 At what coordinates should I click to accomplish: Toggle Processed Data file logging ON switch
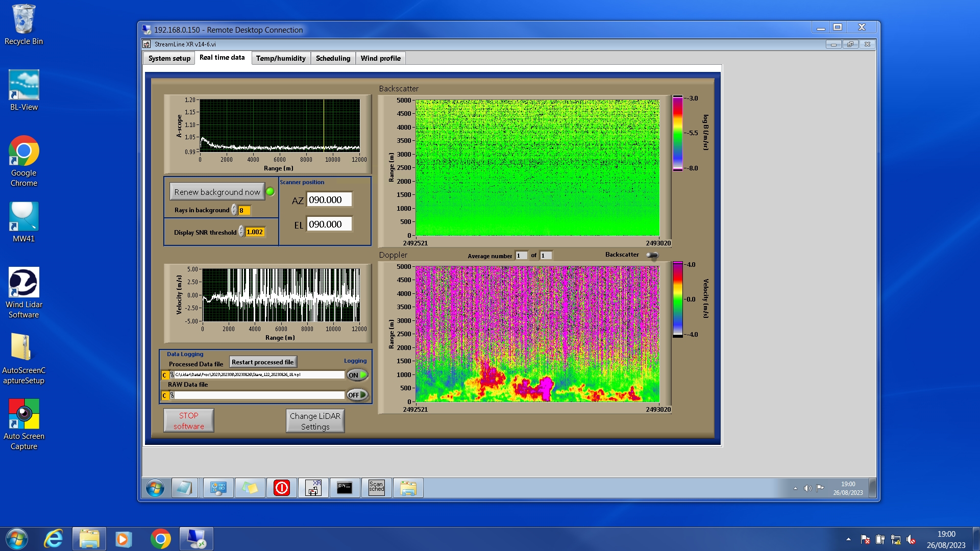pos(357,375)
